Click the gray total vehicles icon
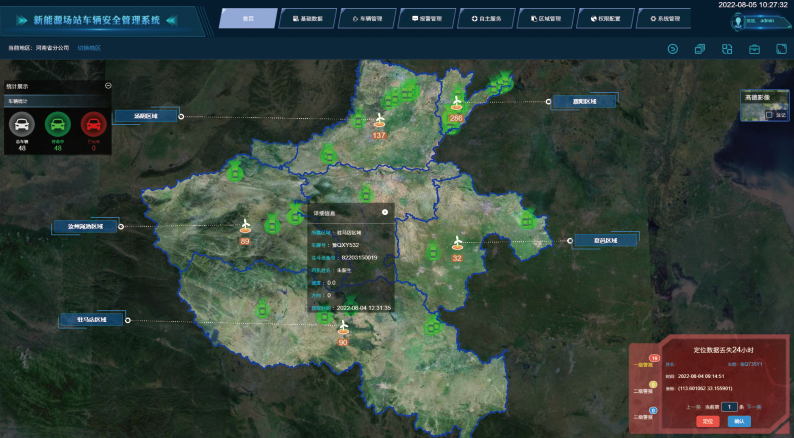Screen dimensions: 794x438 point(22,125)
